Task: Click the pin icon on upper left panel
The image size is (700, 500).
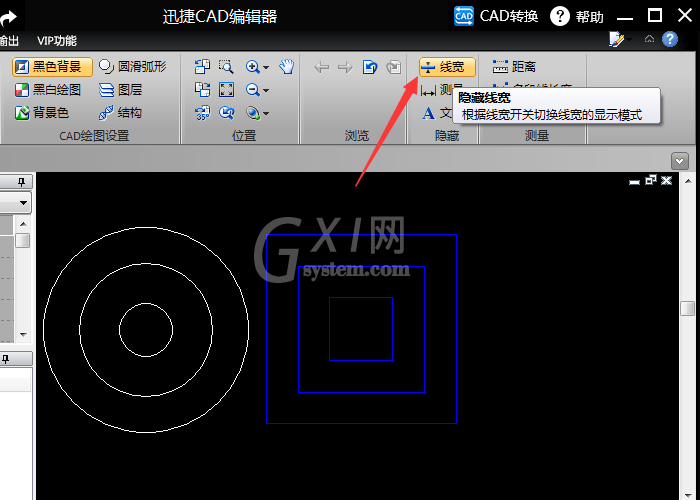Action: pos(21,182)
